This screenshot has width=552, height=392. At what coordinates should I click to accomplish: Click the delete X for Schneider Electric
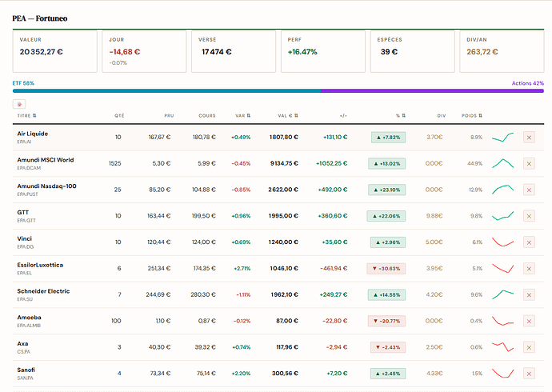click(x=529, y=295)
